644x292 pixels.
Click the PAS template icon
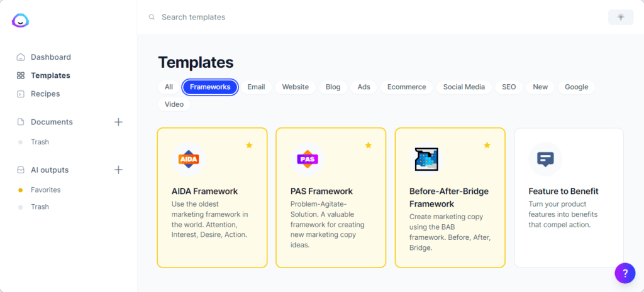click(x=307, y=159)
